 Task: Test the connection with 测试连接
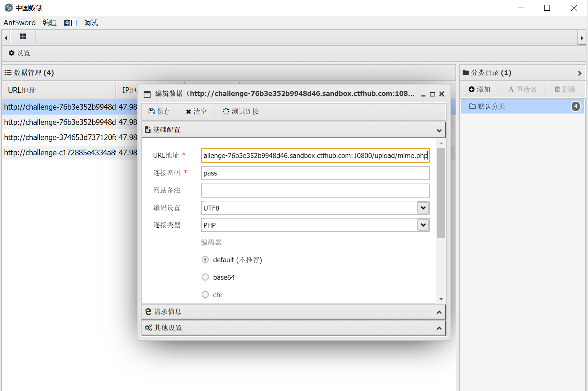pos(241,112)
